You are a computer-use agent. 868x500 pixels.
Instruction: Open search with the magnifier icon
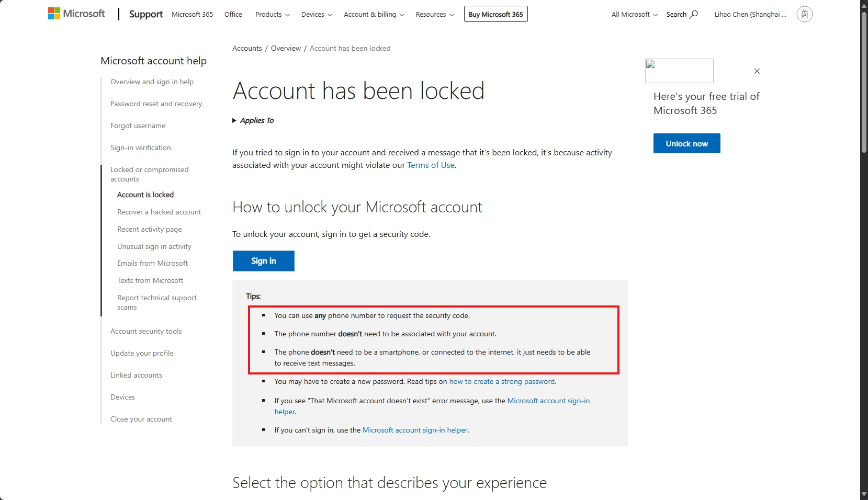[694, 14]
